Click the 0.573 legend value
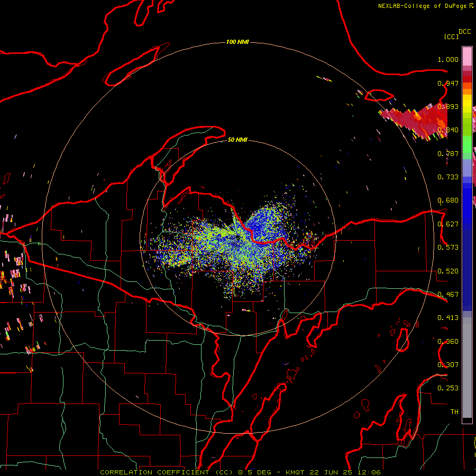The image size is (476, 476). pyautogui.click(x=448, y=248)
